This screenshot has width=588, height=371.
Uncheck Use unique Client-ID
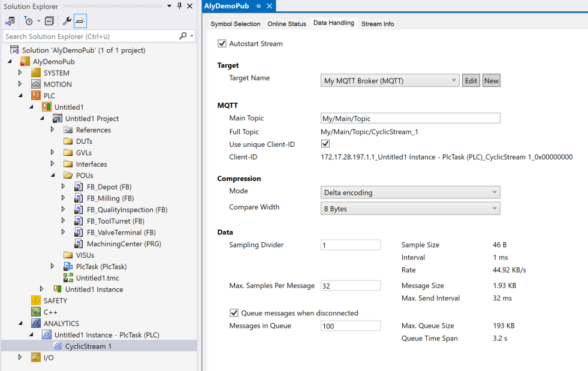325,144
